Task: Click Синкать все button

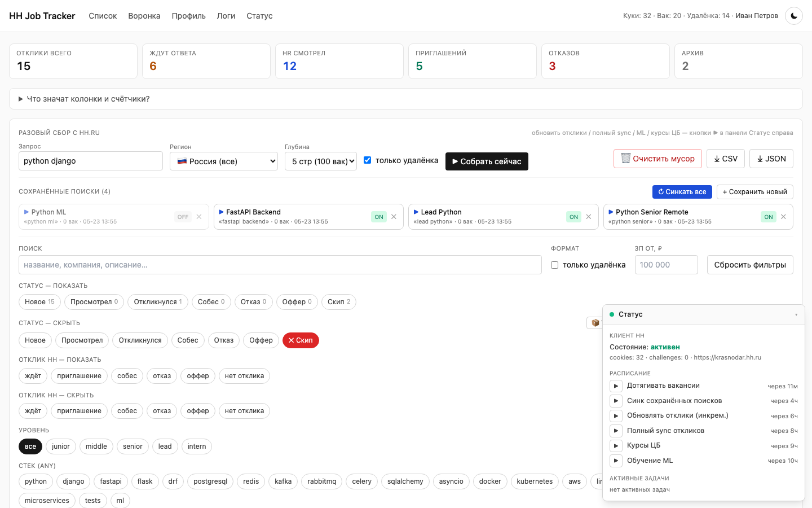Action: click(x=682, y=192)
